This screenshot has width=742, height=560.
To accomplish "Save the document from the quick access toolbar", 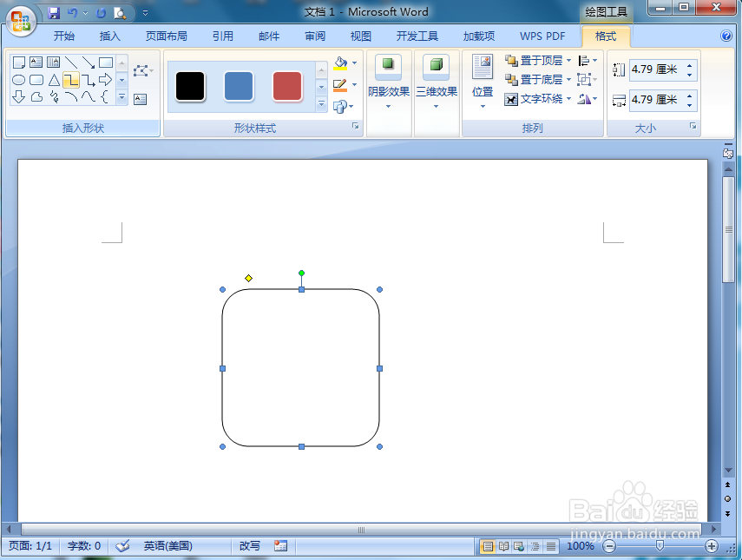I will (54, 13).
